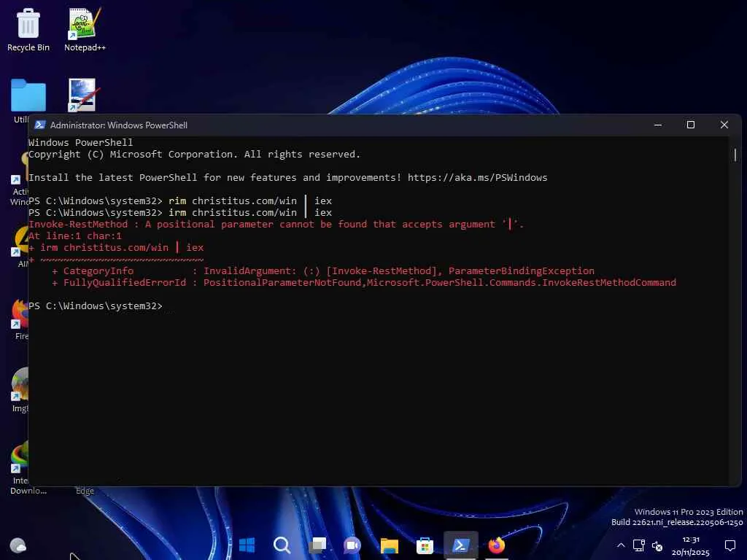
Task: Click the https://aka.ms/PSWindows link text
Action: pos(477,178)
